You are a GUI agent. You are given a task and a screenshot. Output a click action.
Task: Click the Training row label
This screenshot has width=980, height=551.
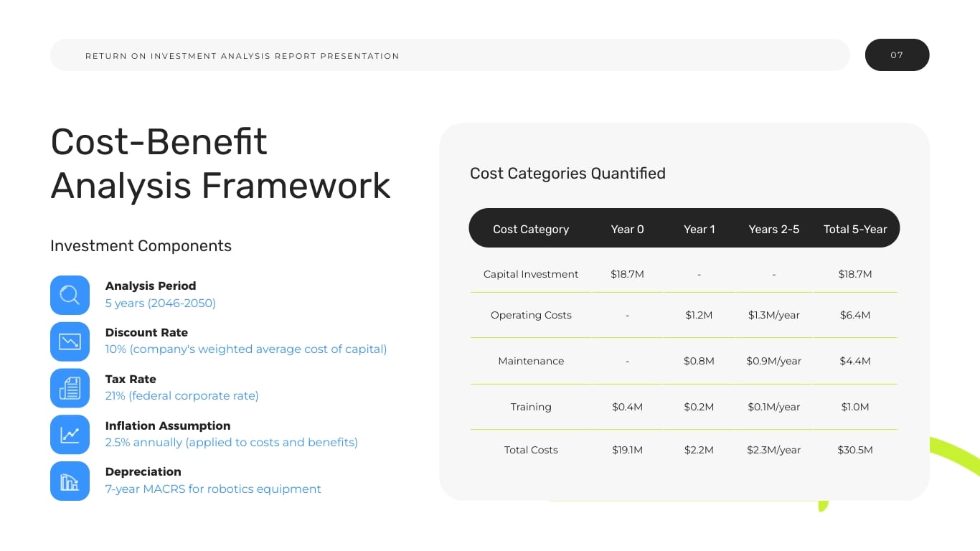[x=531, y=407]
